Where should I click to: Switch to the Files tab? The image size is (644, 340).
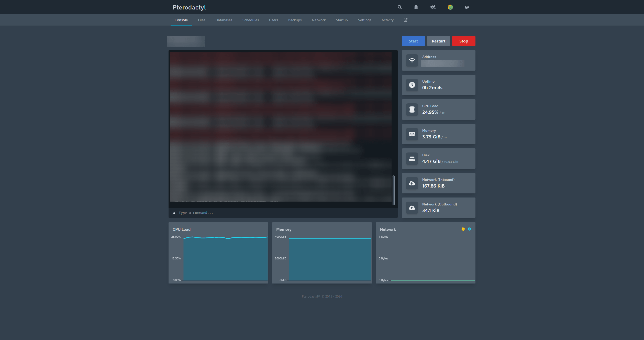(201, 20)
